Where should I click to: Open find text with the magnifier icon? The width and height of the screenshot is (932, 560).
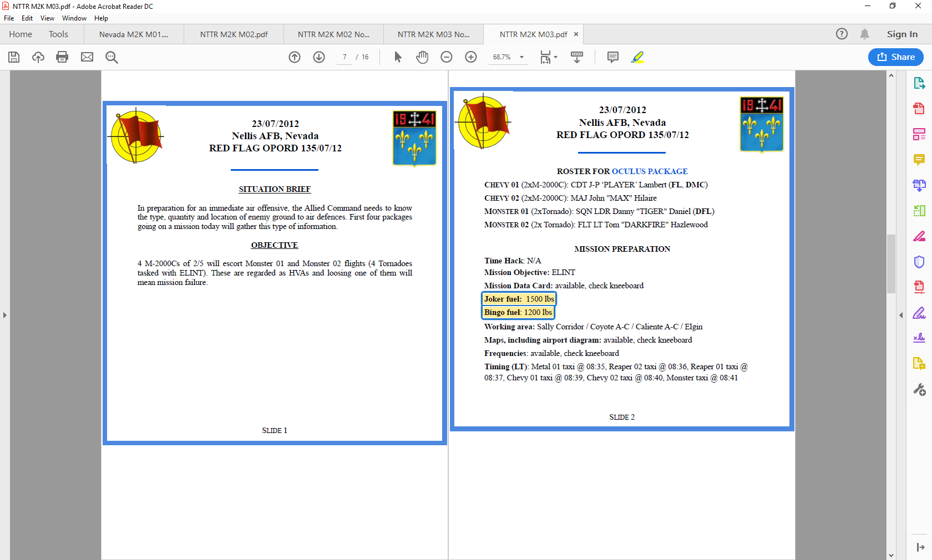112,57
